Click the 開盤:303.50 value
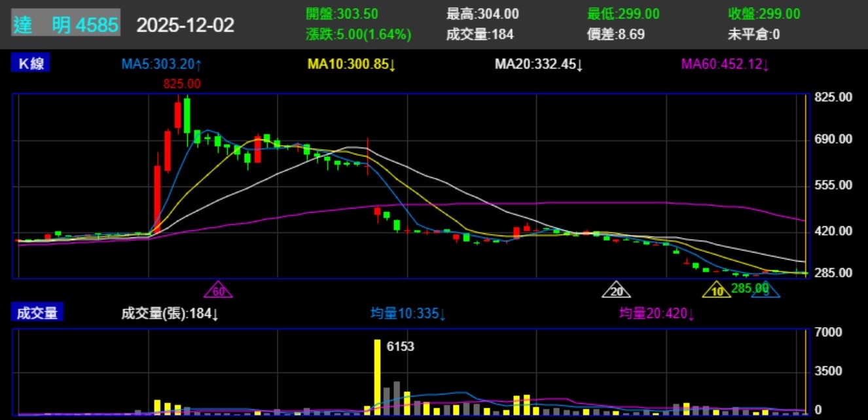The image size is (868, 420). point(342,14)
